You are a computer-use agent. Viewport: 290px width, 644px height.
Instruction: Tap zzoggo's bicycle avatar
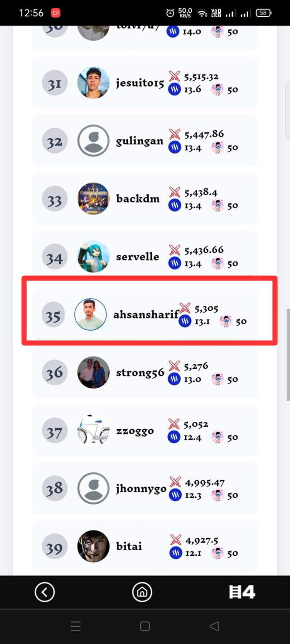93,430
